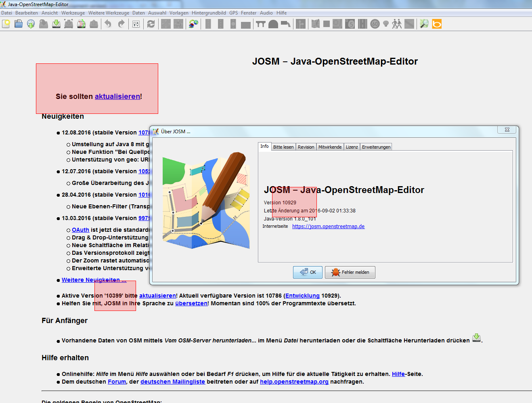Open a file with the folder icon
This screenshot has width=532, height=403.
click(x=19, y=24)
